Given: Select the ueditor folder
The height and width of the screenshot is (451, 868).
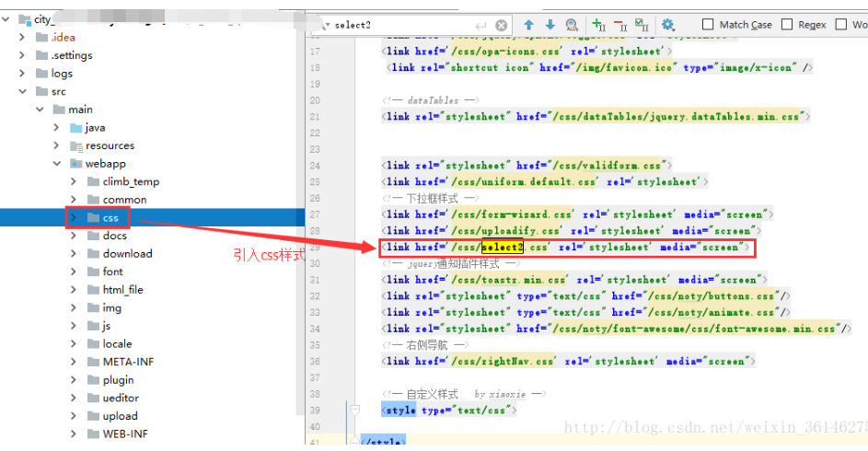Looking at the screenshot, I should coord(120,398).
